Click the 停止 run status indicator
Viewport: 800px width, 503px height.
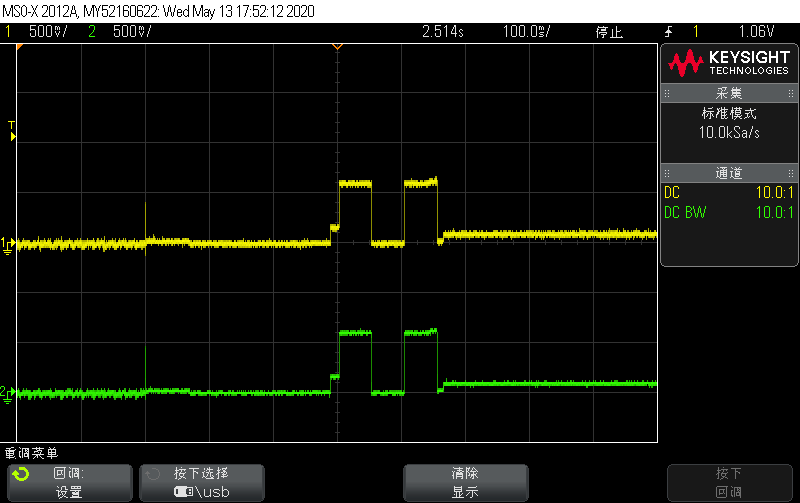[x=609, y=32]
